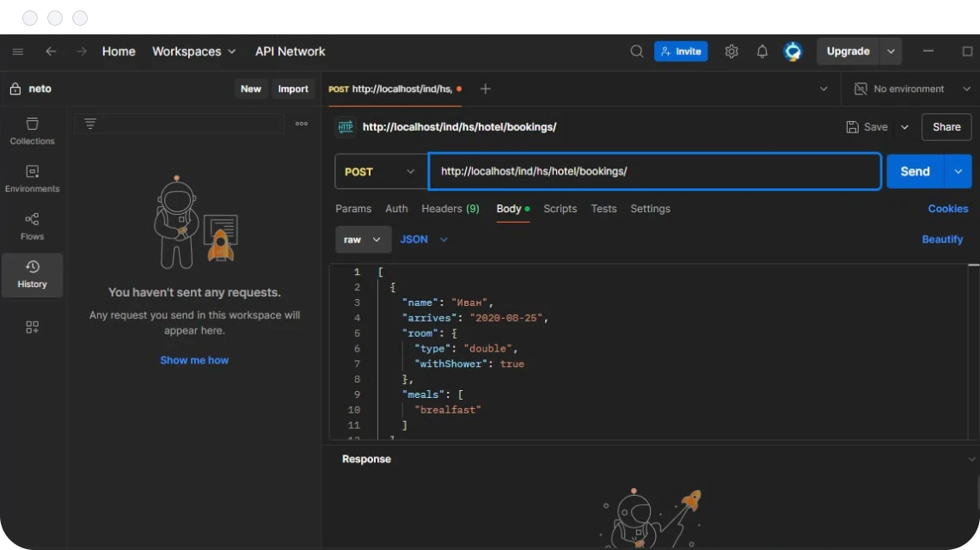Open history options three-dot menu
This screenshot has width=980, height=550.
pos(302,124)
